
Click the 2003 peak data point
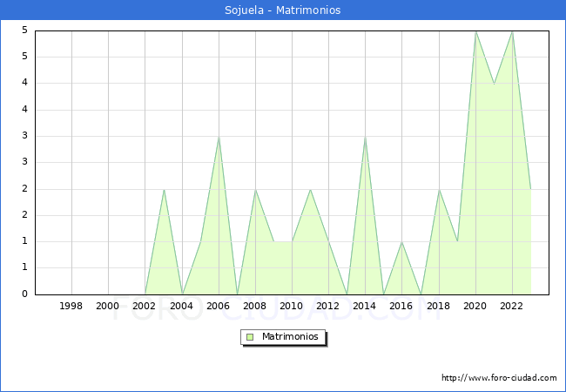click(164, 189)
